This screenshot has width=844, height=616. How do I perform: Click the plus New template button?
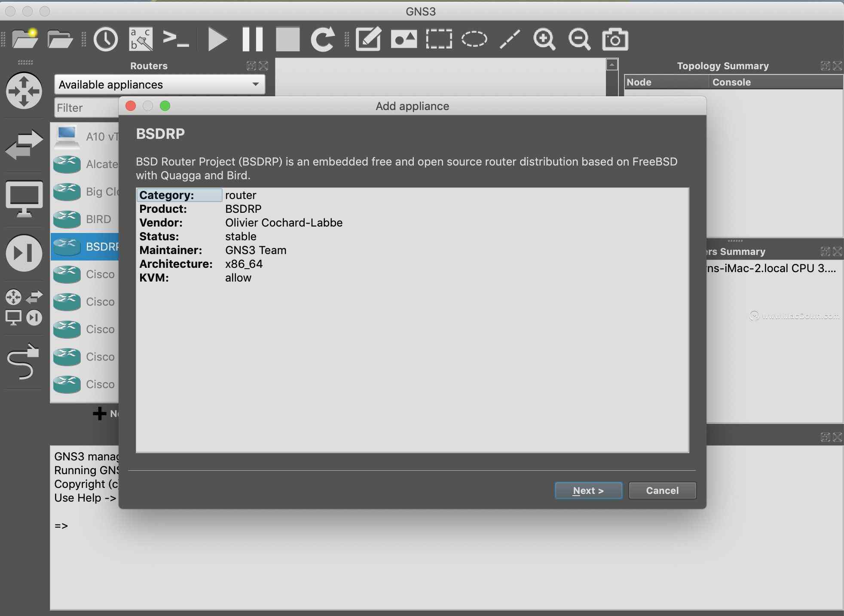[x=105, y=414]
